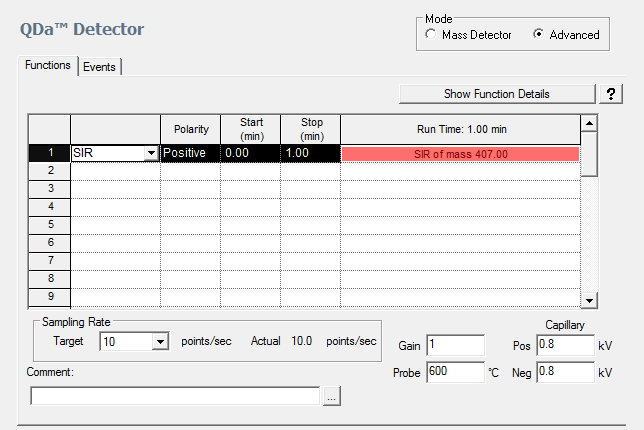This screenshot has height=430, width=644.
Task: Click the Show Function Details button
Action: pos(497,94)
